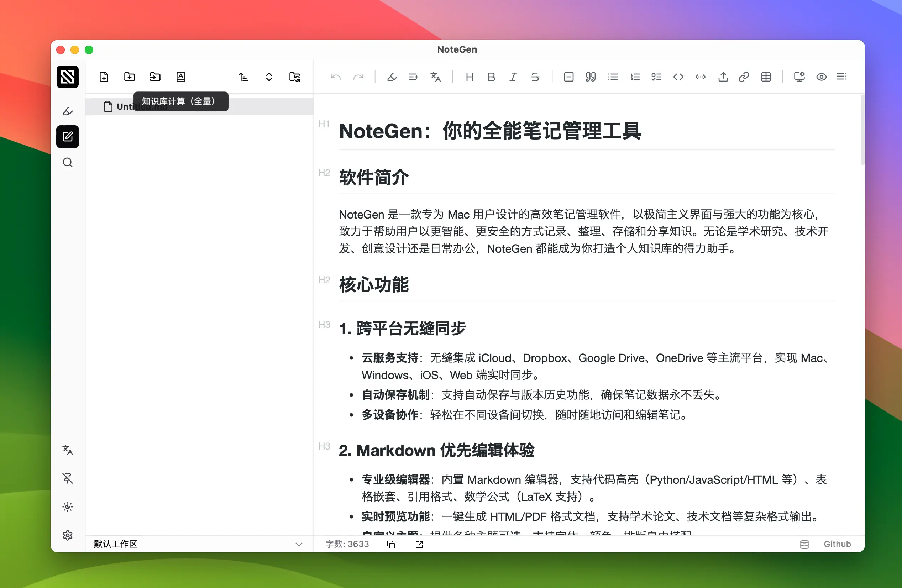Insert a block quote

(x=591, y=77)
